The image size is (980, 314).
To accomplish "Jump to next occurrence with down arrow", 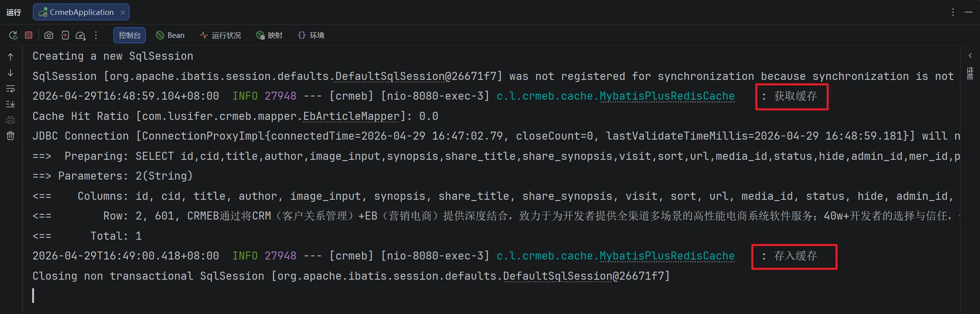I will (x=10, y=73).
